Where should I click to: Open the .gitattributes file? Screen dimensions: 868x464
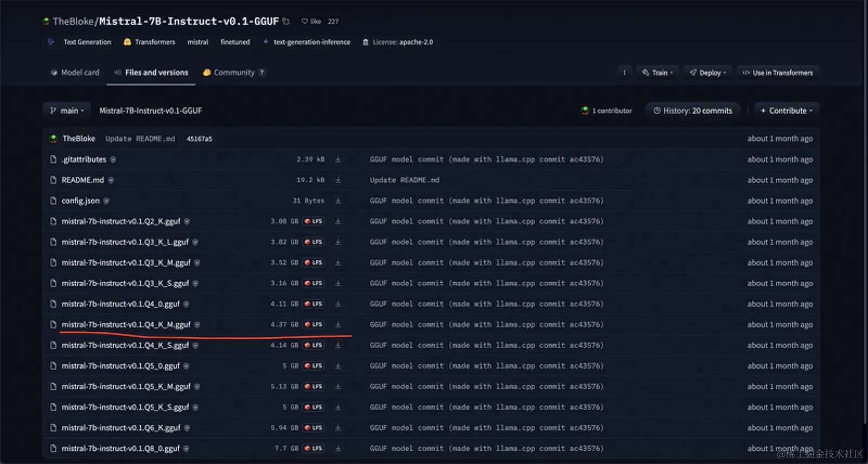[x=84, y=159]
